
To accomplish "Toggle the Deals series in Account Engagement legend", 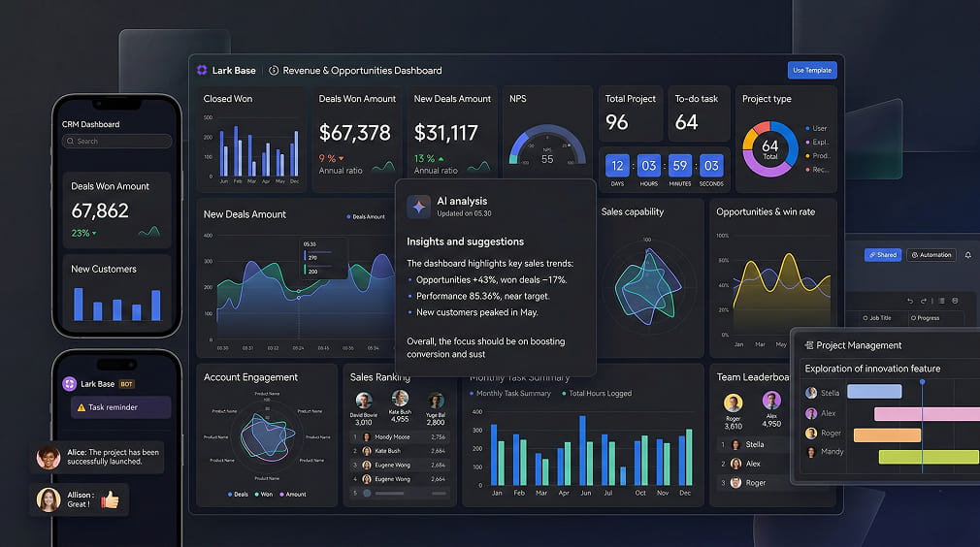I will (x=237, y=494).
